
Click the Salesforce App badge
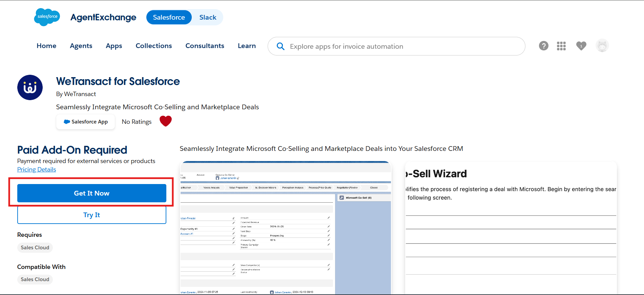point(86,122)
